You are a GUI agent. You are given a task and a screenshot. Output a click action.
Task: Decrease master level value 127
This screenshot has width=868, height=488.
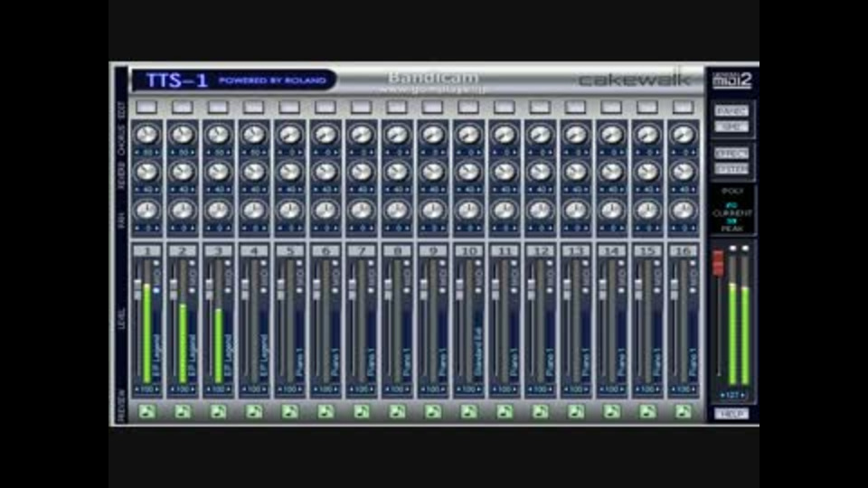click(x=722, y=395)
